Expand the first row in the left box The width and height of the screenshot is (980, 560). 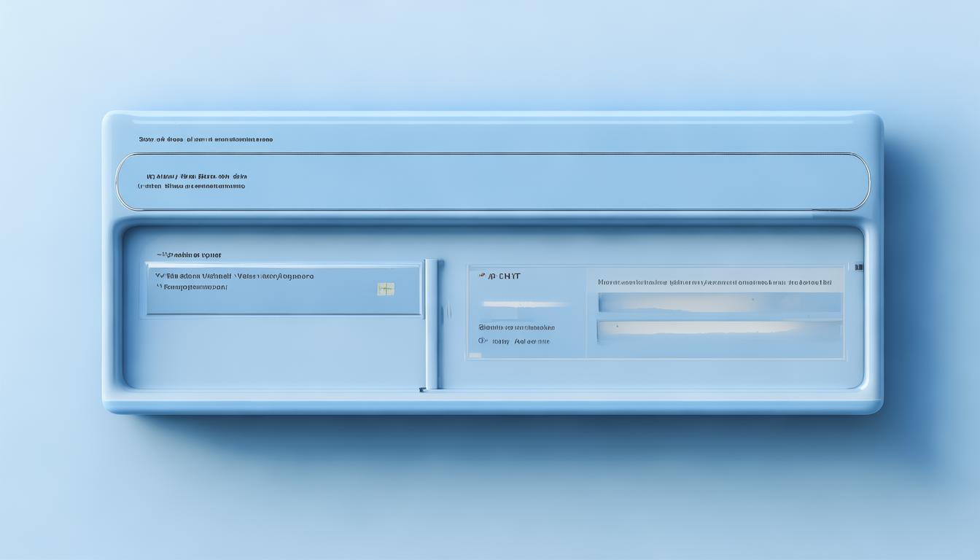point(235,276)
